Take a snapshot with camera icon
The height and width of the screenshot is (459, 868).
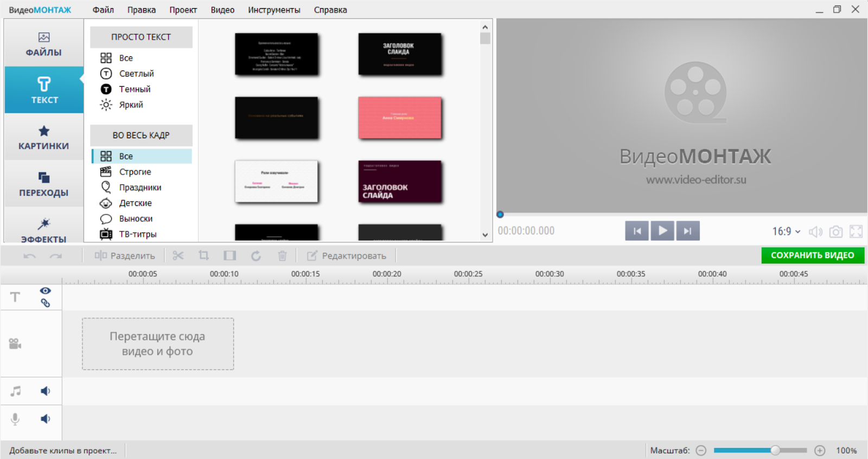tap(836, 232)
